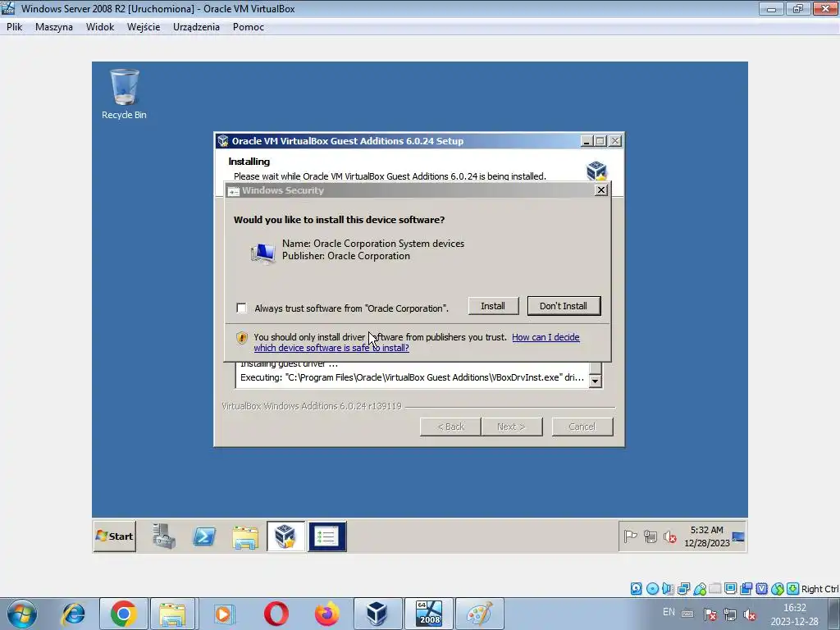Click the Cancel button in setup
Image resolution: width=840 pixels, height=630 pixels.
point(582,427)
